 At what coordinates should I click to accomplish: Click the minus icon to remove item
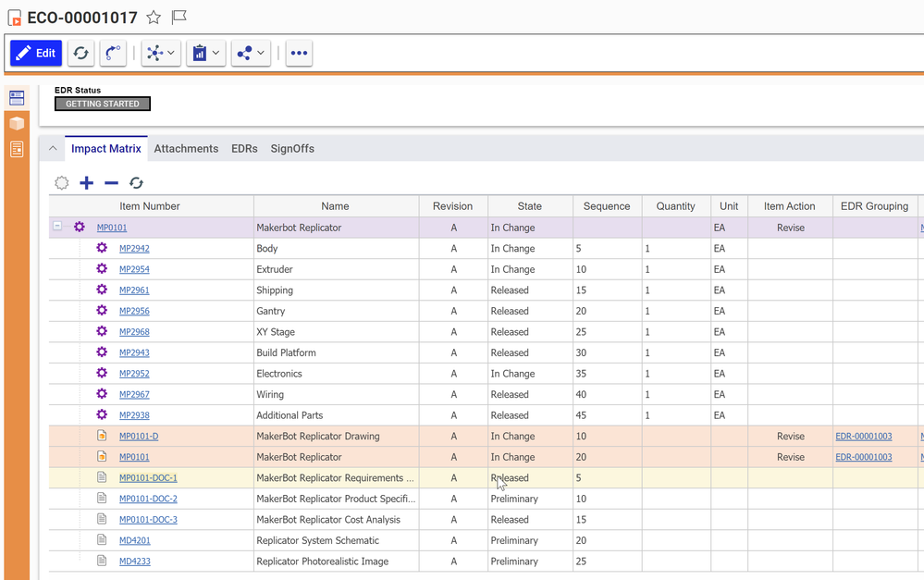[111, 183]
